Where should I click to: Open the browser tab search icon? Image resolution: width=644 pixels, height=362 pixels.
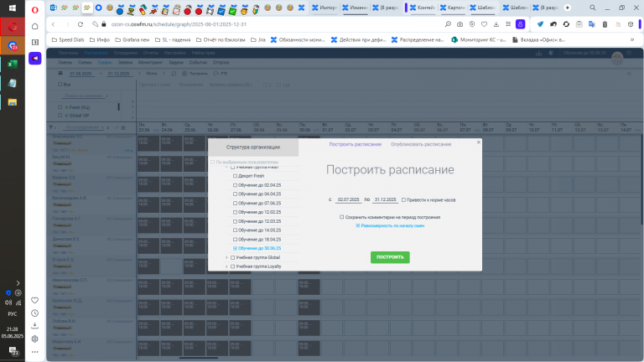[593, 8]
